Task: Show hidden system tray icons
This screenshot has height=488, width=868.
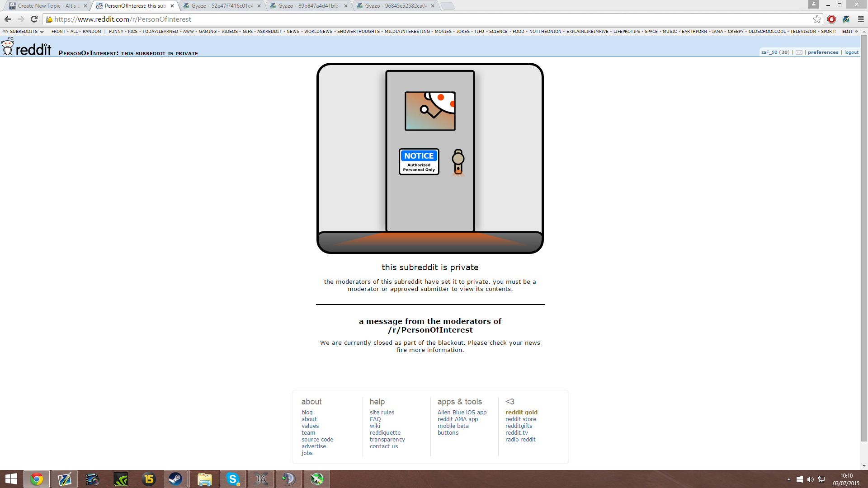Action: pos(788,479)
